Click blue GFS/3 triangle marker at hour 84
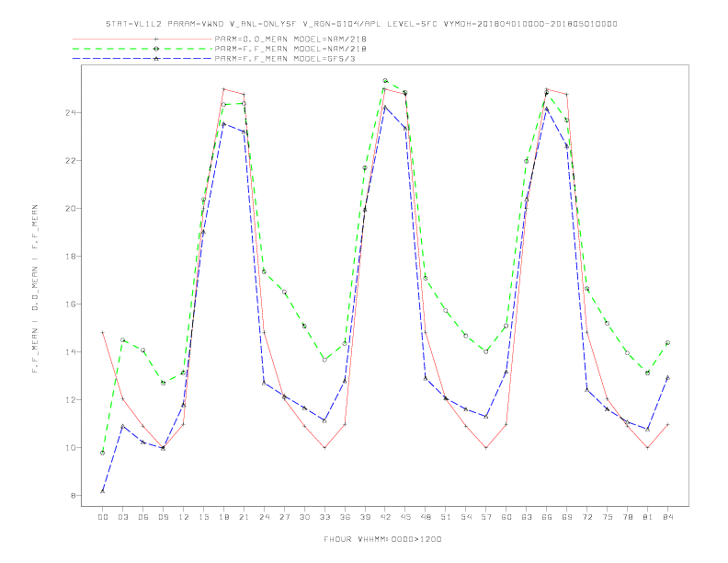The width and height of the screenshot is (728, 563). click(667, 378)
